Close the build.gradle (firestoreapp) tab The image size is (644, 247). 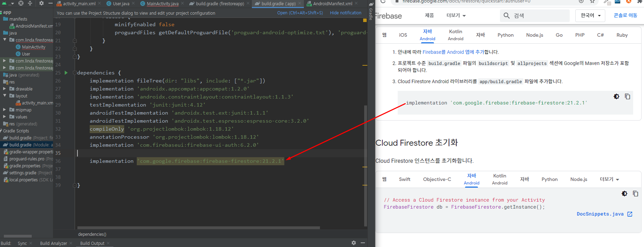tap(248, 3)
